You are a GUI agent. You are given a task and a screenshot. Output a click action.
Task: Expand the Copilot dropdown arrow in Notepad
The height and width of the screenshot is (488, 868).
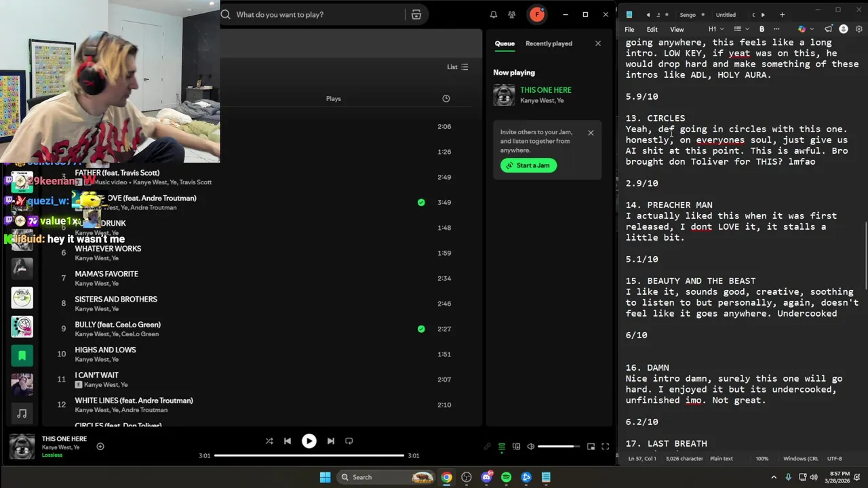click(811, 29)
